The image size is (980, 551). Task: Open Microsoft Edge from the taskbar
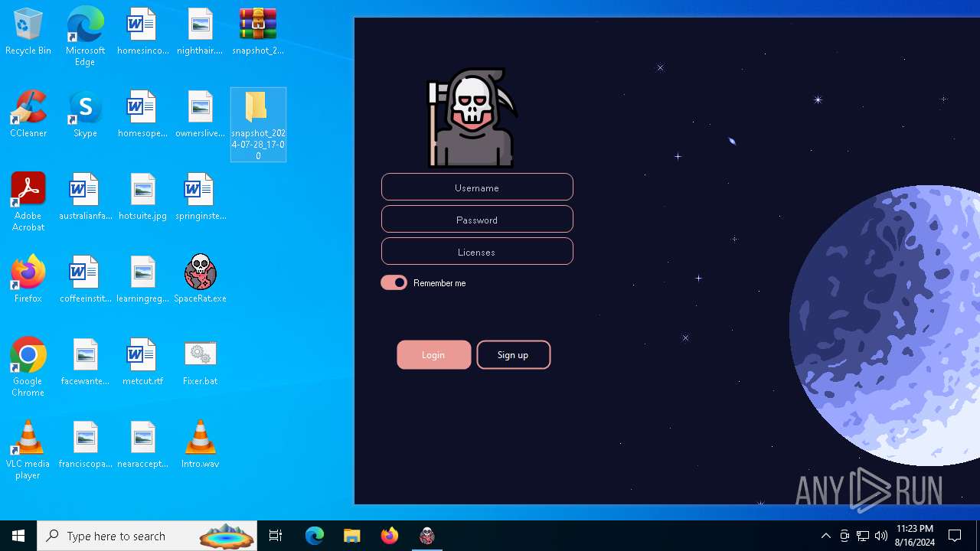(315, 536)
